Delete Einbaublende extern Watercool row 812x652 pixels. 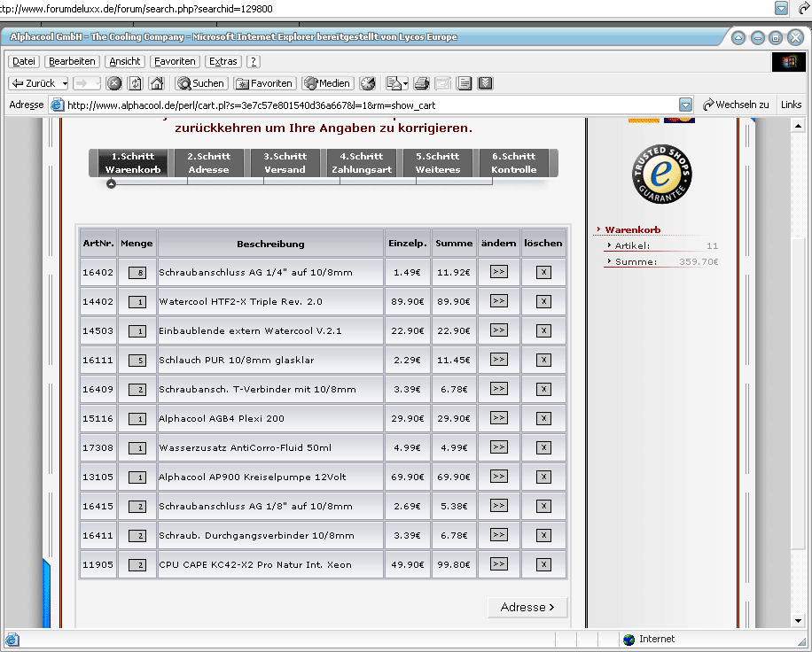pos(543,330)
